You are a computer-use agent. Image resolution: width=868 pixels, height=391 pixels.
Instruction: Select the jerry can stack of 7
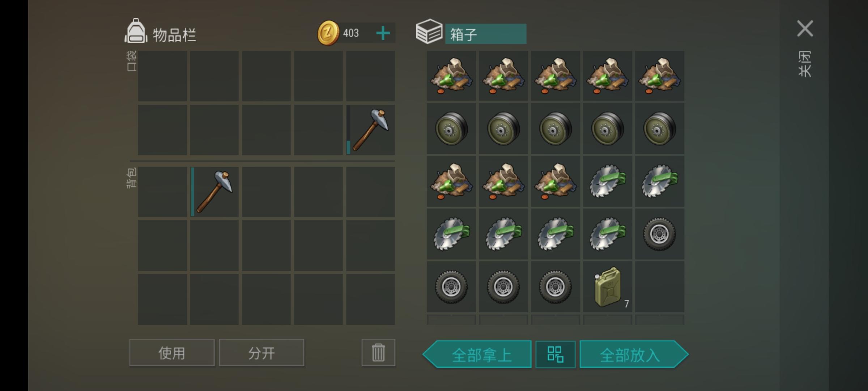click(x=608, y=287)
